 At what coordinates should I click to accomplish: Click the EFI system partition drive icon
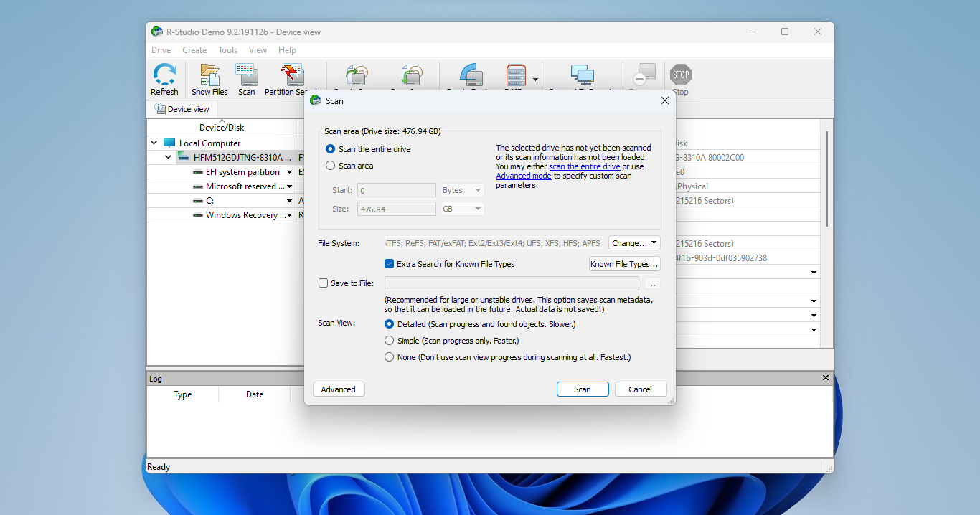coord(197,172)
